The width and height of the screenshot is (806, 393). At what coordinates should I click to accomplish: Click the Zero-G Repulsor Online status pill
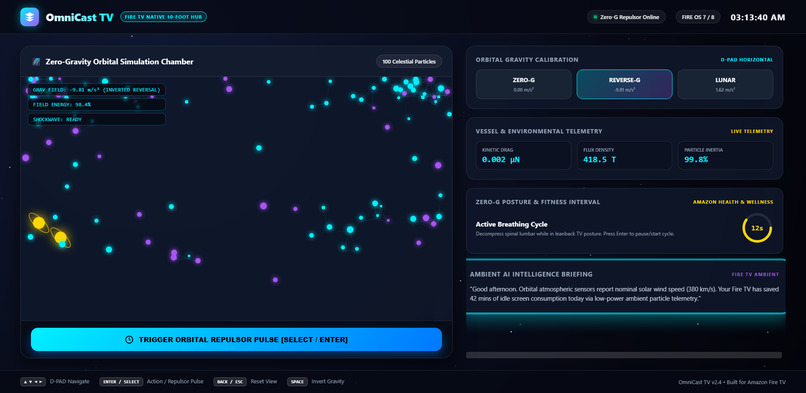[626, 17]
